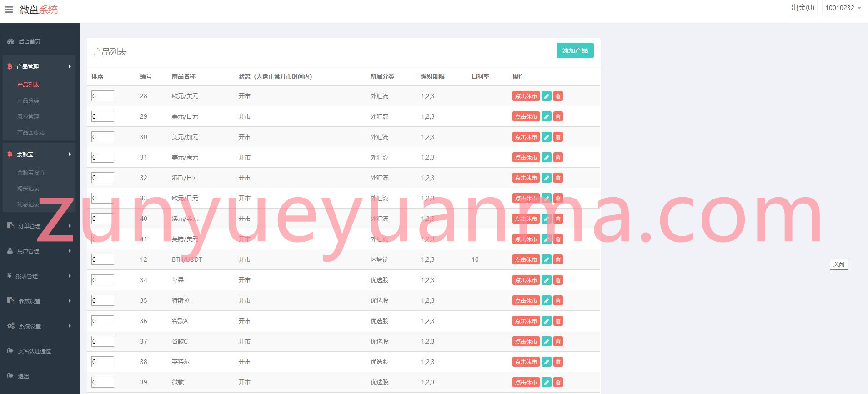Edit product 谷歌A with pencil icon
The width and height of the screenshot is (868, 394).
[547, 321]
